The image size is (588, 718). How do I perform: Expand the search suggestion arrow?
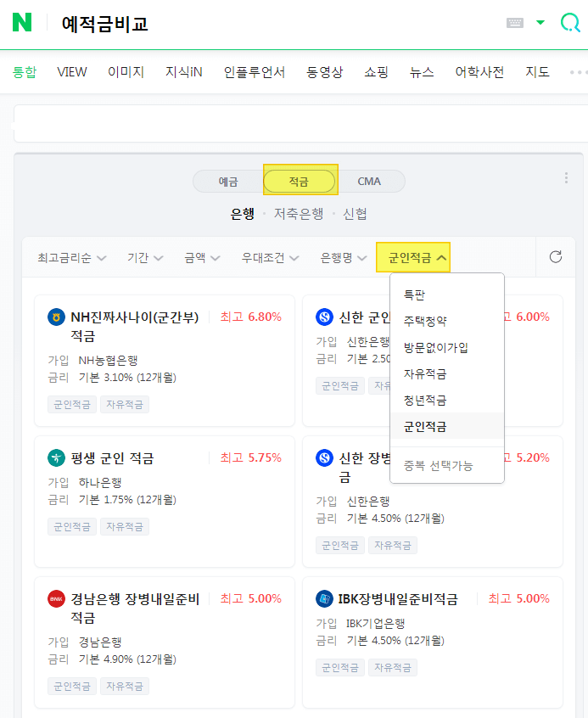point(540,22)
